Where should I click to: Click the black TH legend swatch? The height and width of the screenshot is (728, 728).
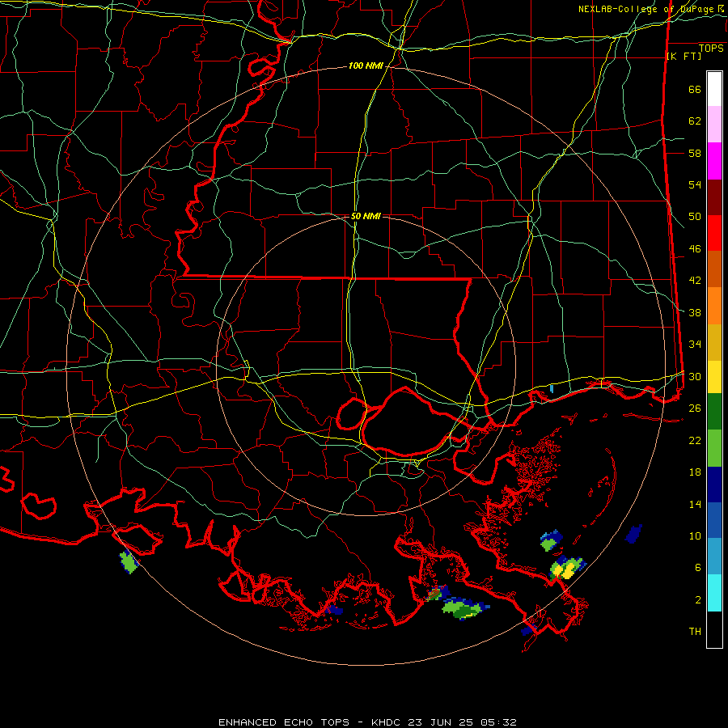[x=714, y=629]
